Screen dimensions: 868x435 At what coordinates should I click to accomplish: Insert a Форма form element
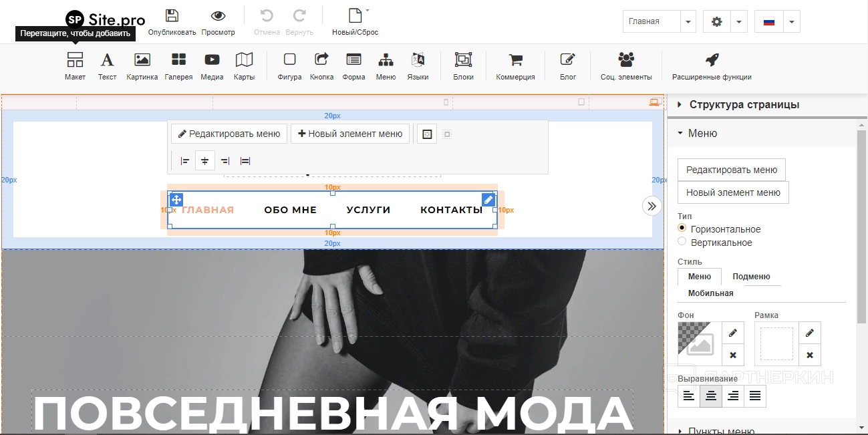(353, 66)
